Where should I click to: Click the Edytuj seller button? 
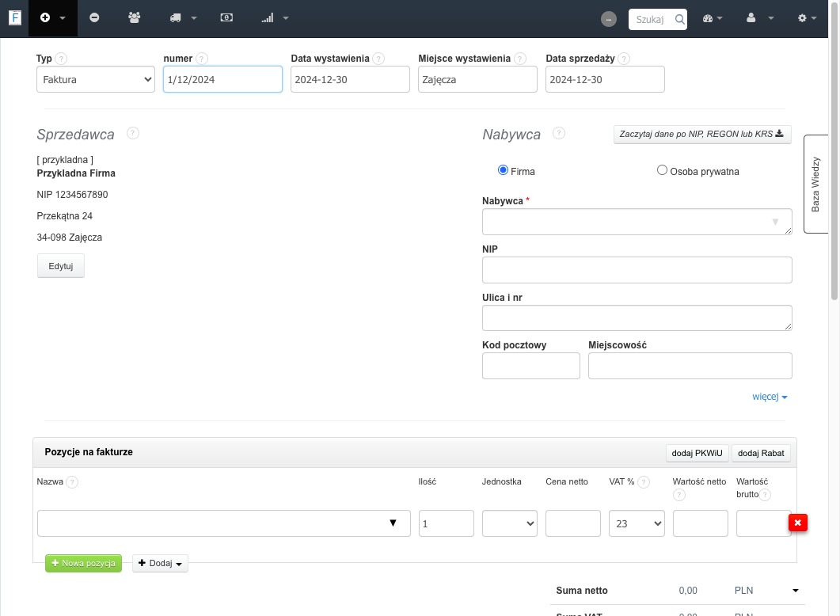[60, 266]
